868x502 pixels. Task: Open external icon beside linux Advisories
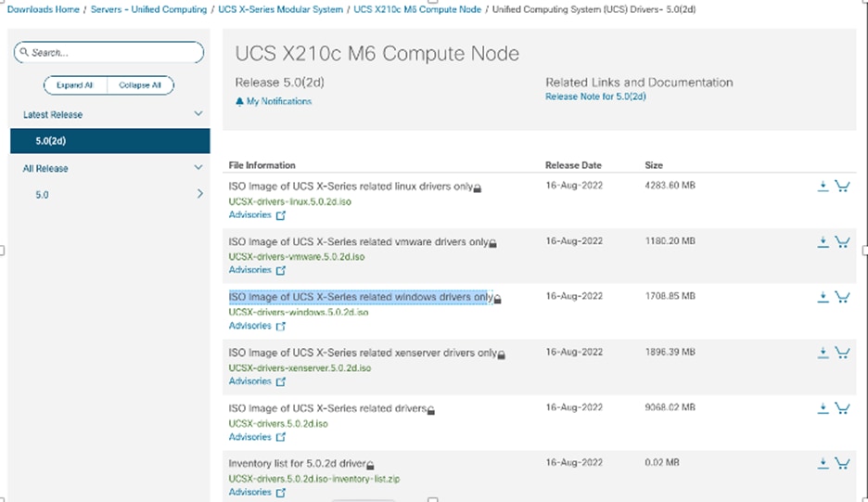(x=281, y=215)
